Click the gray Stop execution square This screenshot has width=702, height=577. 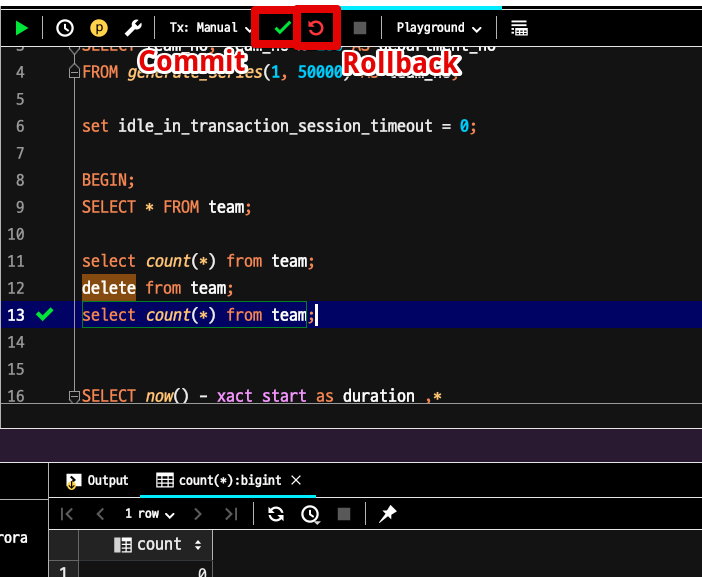[x=360, y=28]
